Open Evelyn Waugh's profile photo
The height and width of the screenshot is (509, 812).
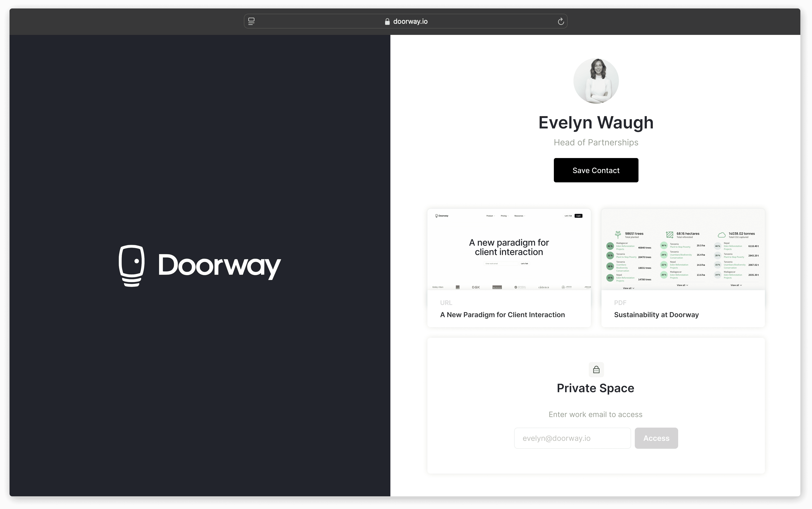pyautogui.click(x=596, y=81)
